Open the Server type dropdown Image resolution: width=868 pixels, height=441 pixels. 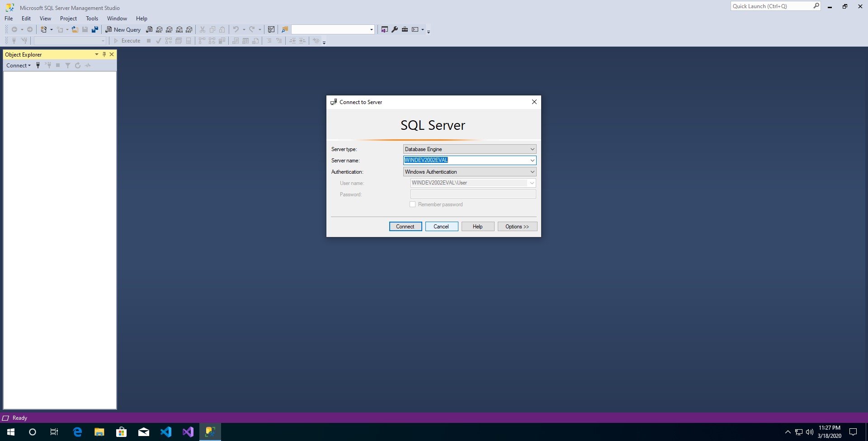[532, 149]
